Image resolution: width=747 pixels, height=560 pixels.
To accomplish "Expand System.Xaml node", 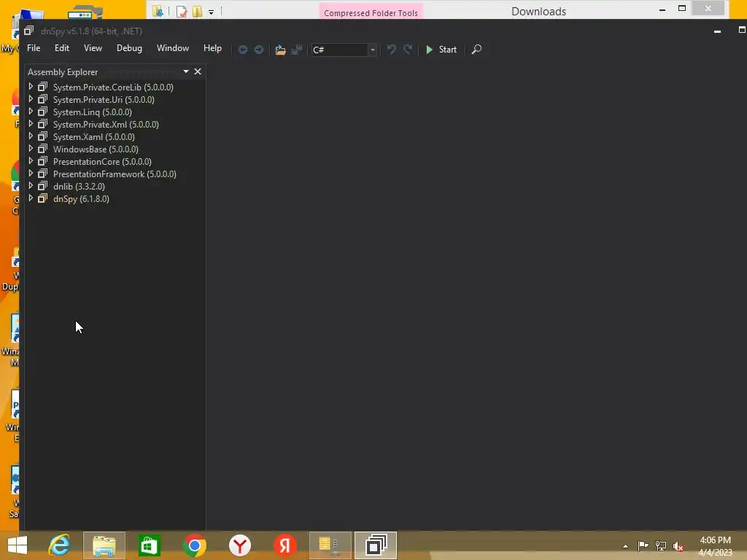I will 31,136.
